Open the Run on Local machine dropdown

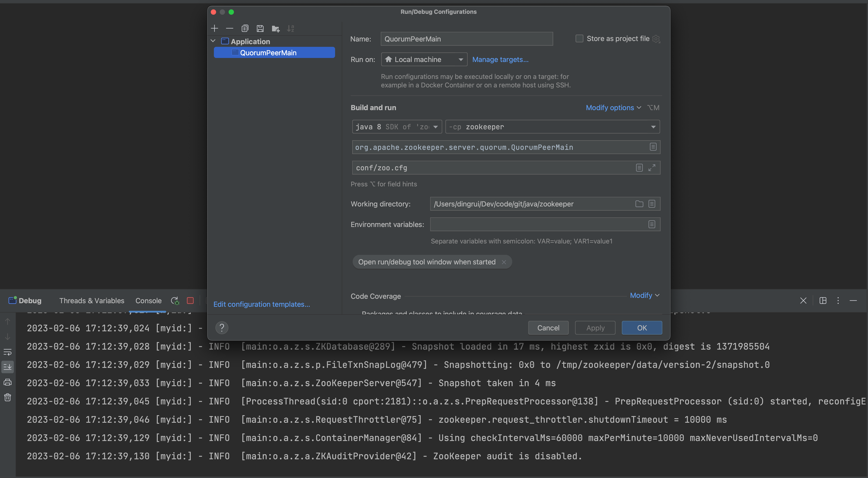coord(424,59)
